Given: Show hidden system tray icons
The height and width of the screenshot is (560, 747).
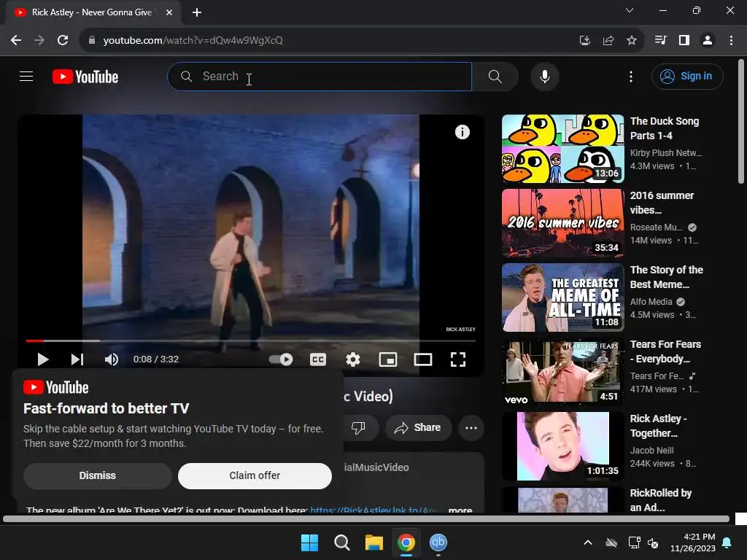Looking at the screenshot, I should pyautogui.click(x=588, y=542).
